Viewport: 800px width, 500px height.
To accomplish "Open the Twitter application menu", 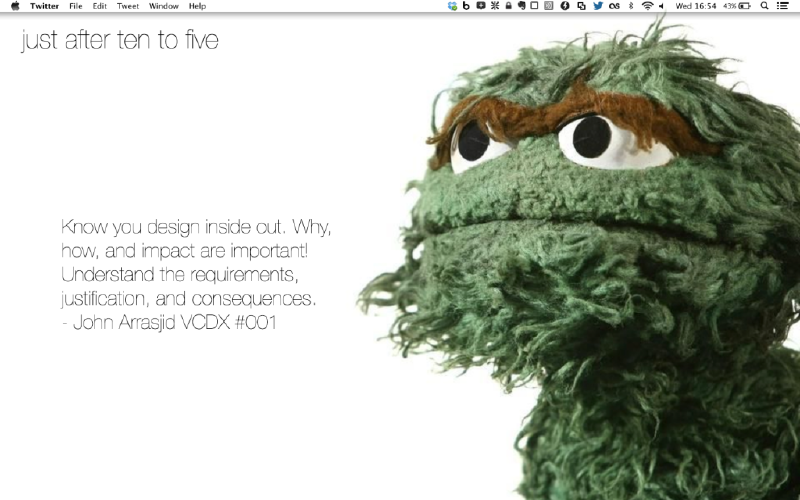I will 44,6.
